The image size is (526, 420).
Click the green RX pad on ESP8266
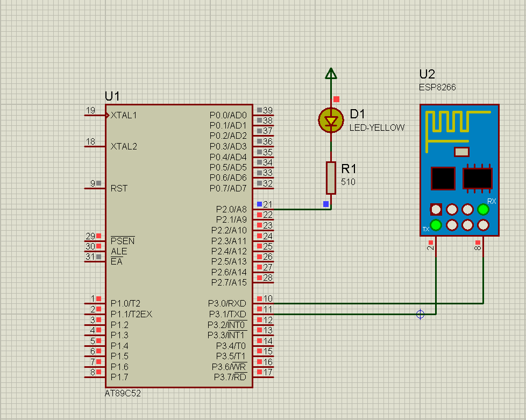tap(483, 209)
